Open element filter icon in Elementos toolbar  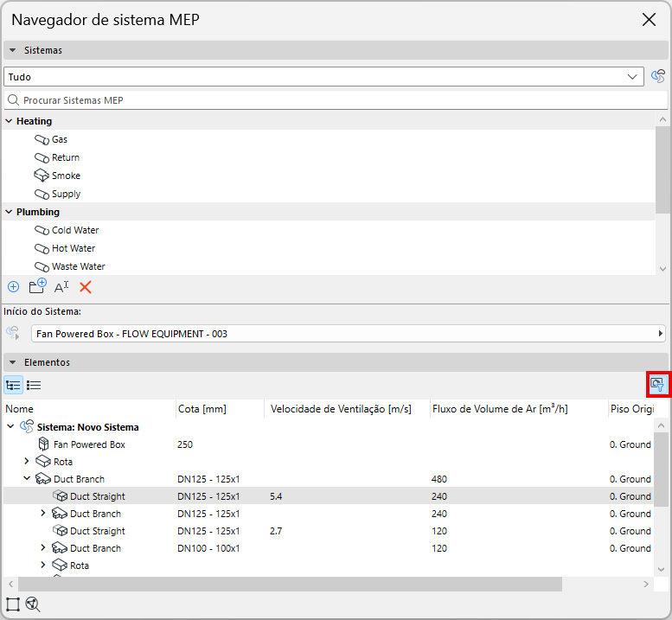pos(657,384)
